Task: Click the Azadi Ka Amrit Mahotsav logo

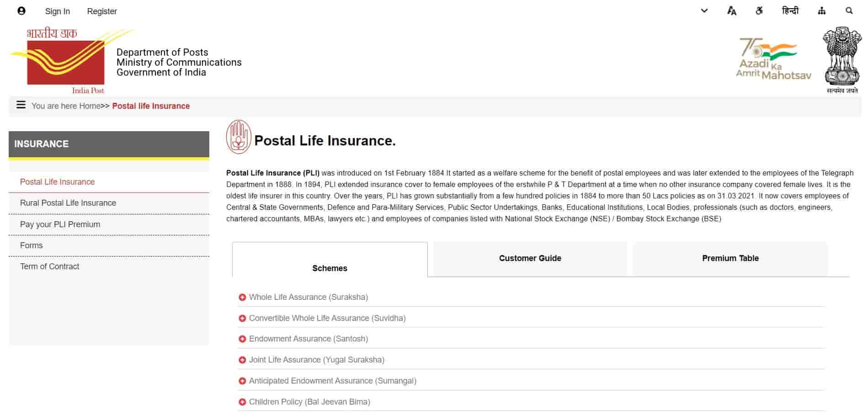Action: click(773, 57)
